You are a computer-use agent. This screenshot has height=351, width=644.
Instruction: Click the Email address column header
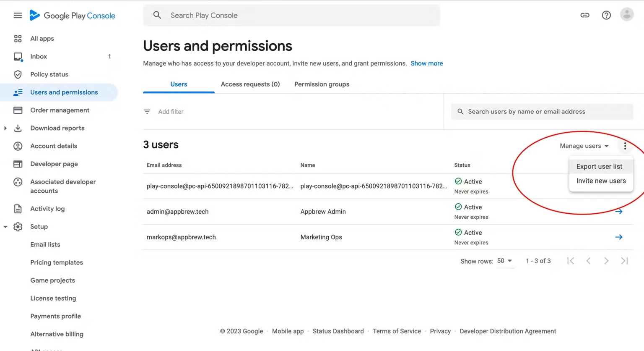tap(164, 165)
